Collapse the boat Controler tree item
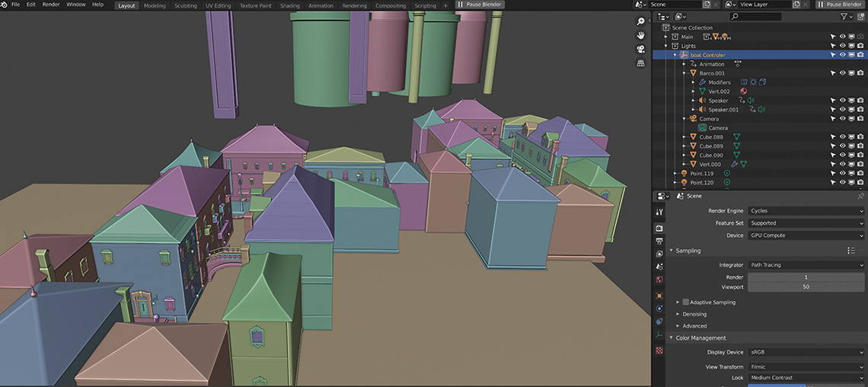The image size is (868, 387). pyautogui.click(x=675, y=55)
